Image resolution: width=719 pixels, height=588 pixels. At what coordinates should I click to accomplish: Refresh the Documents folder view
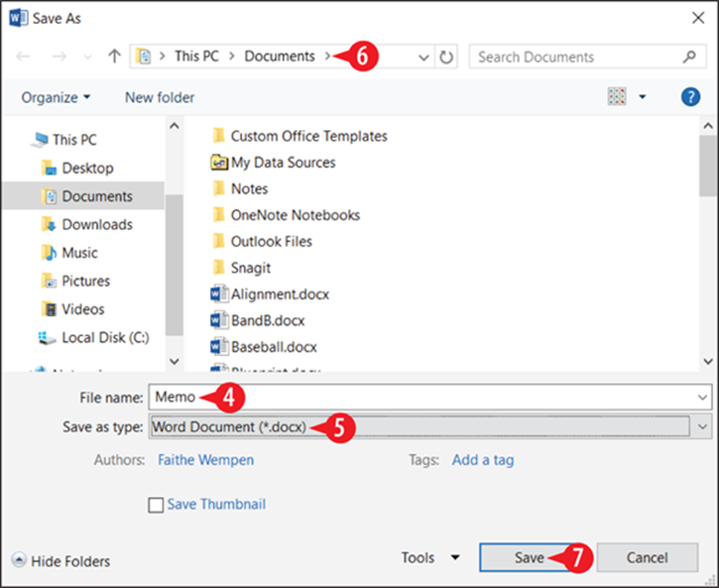pyautogui.click(x=446, y=57)
